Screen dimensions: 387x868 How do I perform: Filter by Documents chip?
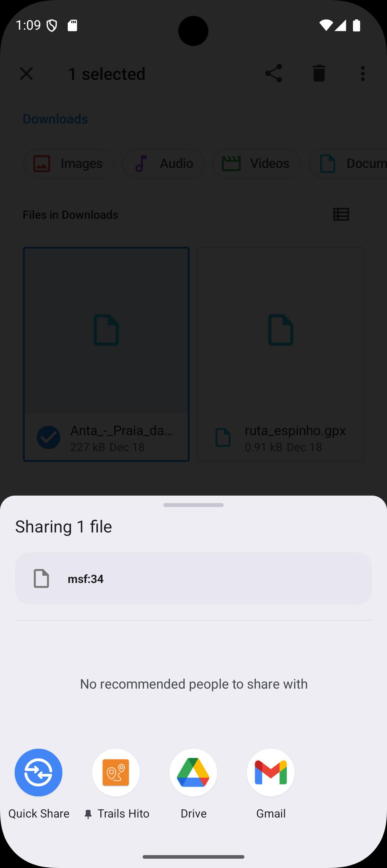pos(348,164)
